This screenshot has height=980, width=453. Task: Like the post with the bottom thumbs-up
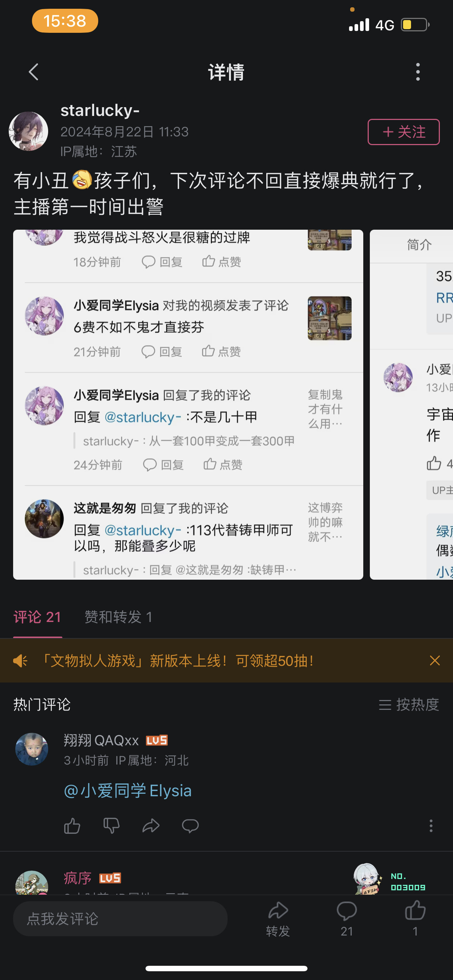click(415, 919)
